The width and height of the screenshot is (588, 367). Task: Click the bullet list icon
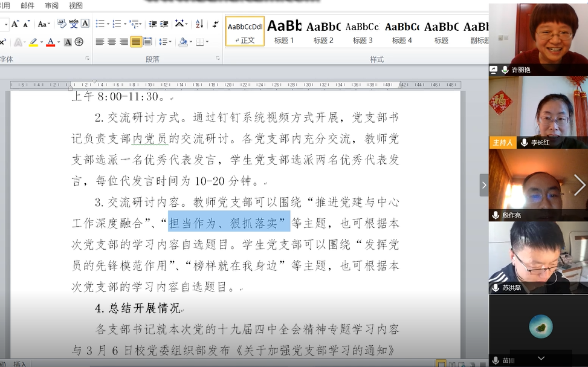(100, 24)
